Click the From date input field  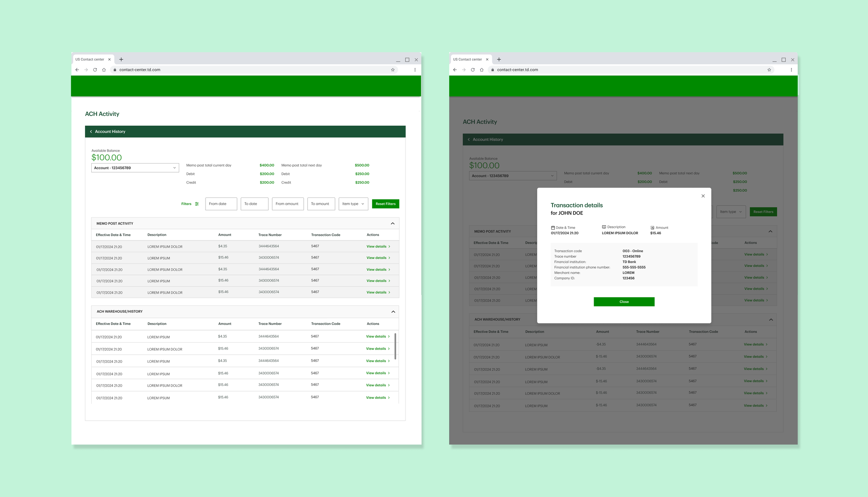tap(221, 204)
